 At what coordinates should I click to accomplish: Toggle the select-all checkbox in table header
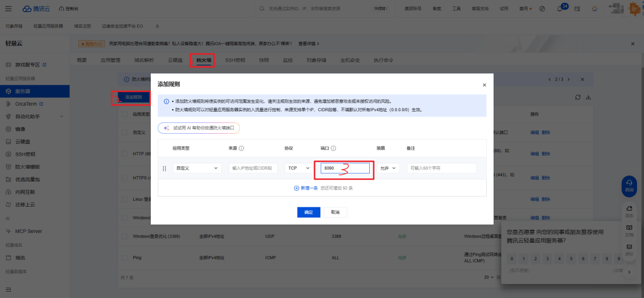coord(125,114)
